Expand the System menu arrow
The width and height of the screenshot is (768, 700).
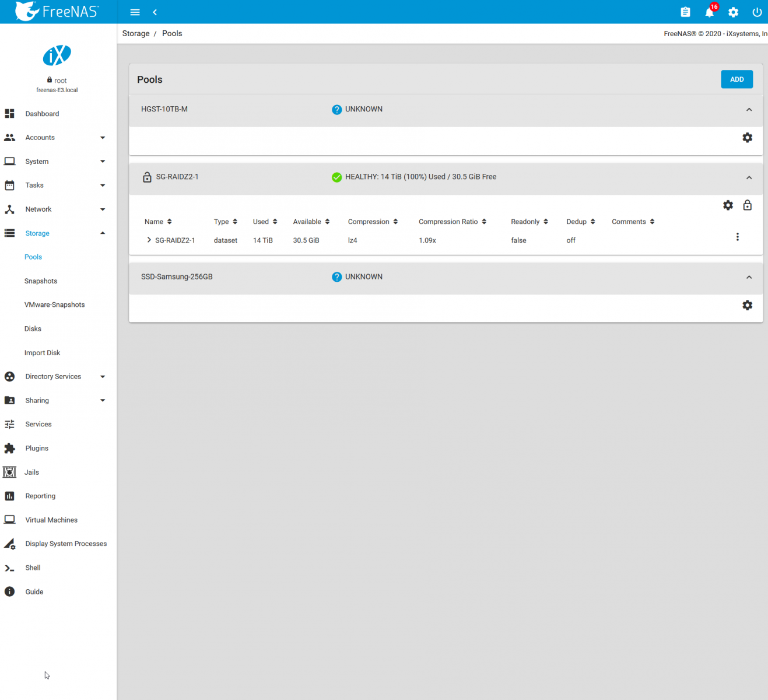[x=103, y=162]
